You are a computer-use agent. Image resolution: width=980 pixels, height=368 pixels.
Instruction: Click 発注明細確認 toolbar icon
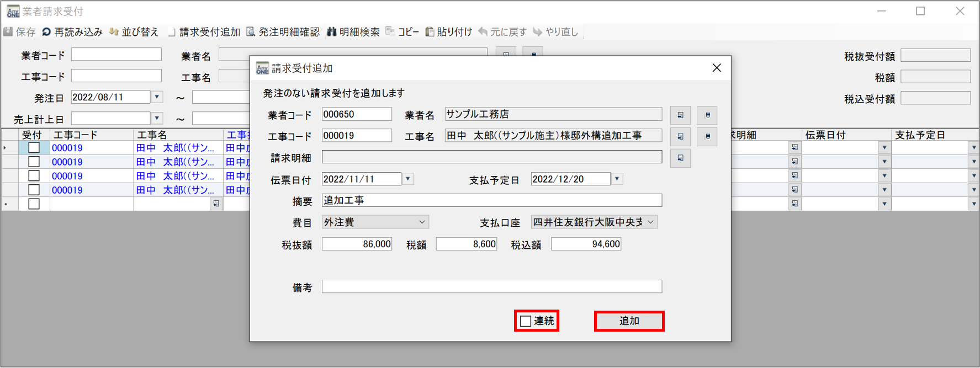tap(251, 32)
